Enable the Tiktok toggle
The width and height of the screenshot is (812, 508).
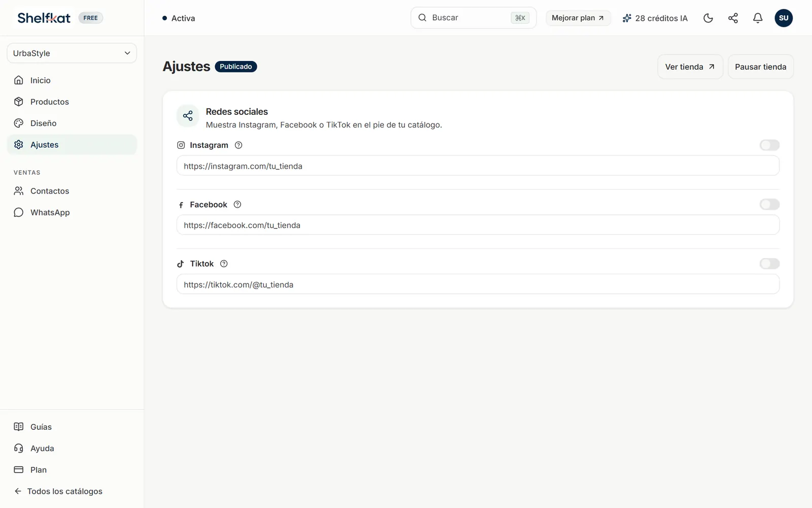pos(769,264)
